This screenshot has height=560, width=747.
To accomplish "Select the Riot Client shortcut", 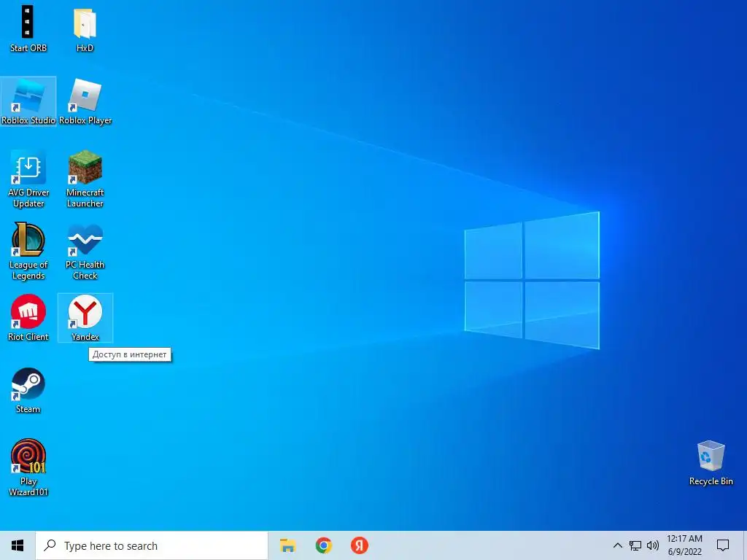I will pos(28,318).
